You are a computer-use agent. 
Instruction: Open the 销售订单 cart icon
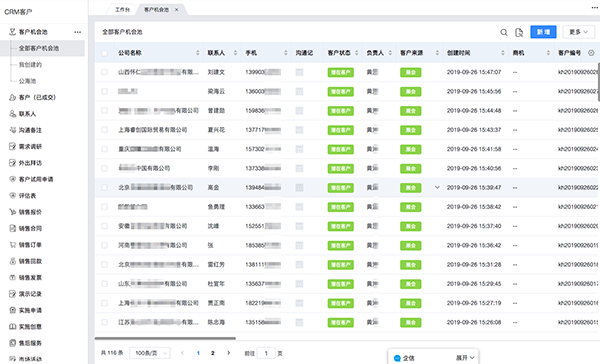pyautogui.click(x=13, y=245)
